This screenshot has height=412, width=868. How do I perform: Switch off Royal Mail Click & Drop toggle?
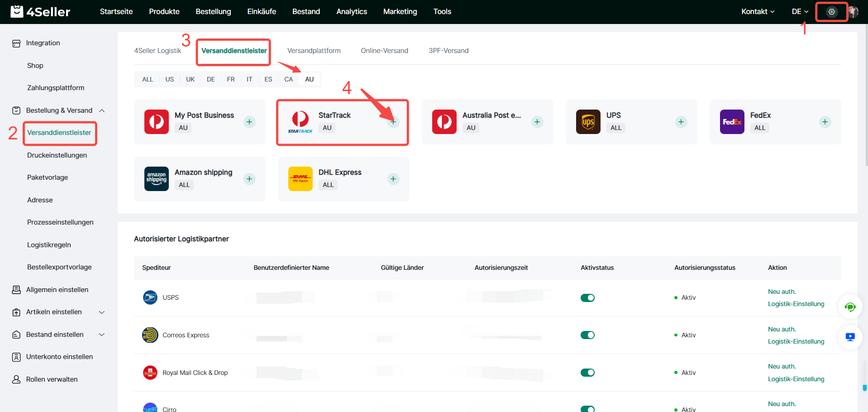click(x=587, y=373)
